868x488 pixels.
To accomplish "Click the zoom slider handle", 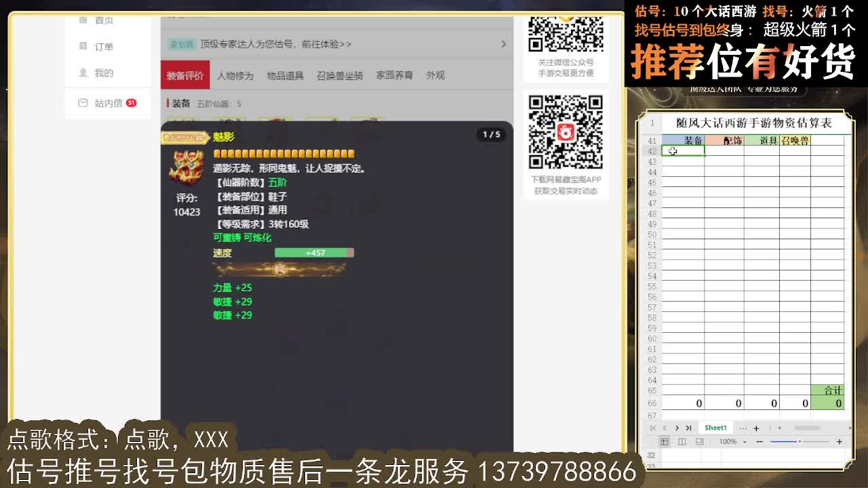I will 800,441.
